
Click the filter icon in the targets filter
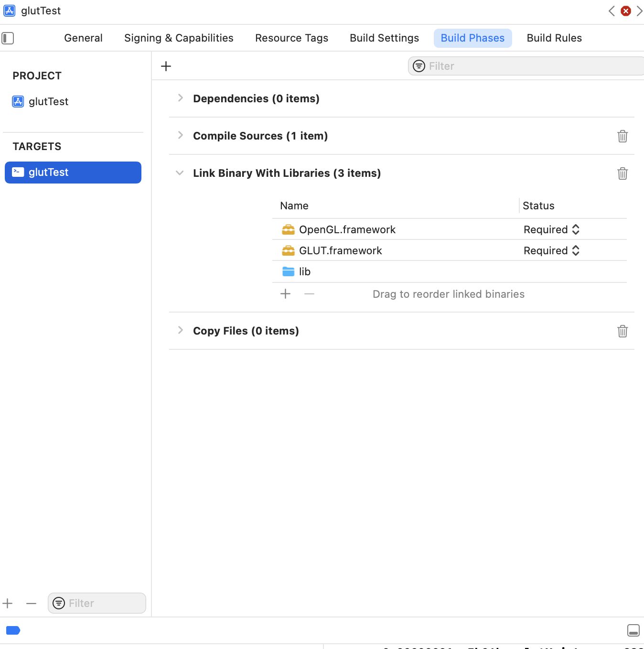point(59,603)
